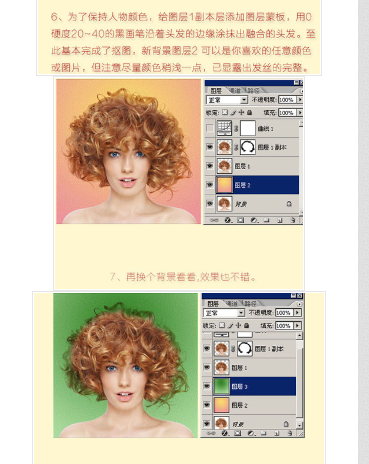This screenshot has height=464, width=369.
Task: Open panel options menu button beside green portrait
Action: (299, 304)
